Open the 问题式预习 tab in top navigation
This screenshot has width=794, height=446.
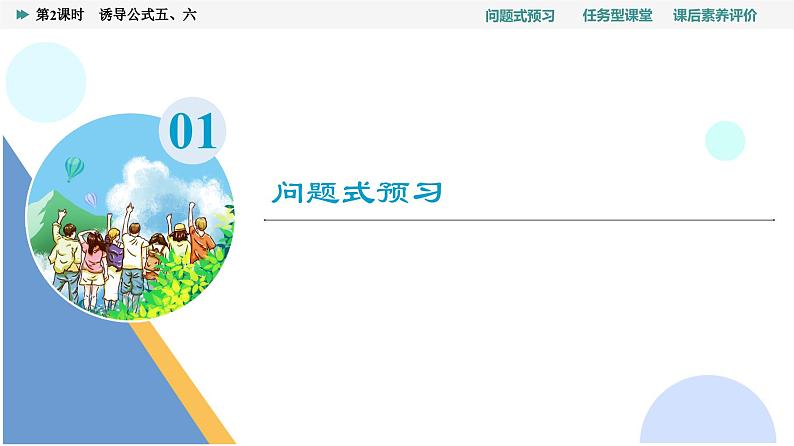[x=519, y=15]
